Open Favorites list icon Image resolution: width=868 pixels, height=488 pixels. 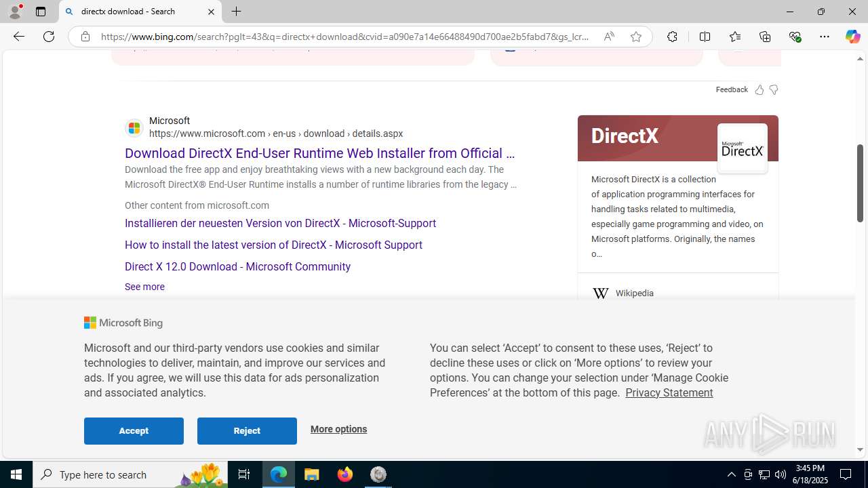[x=735, y=37]
